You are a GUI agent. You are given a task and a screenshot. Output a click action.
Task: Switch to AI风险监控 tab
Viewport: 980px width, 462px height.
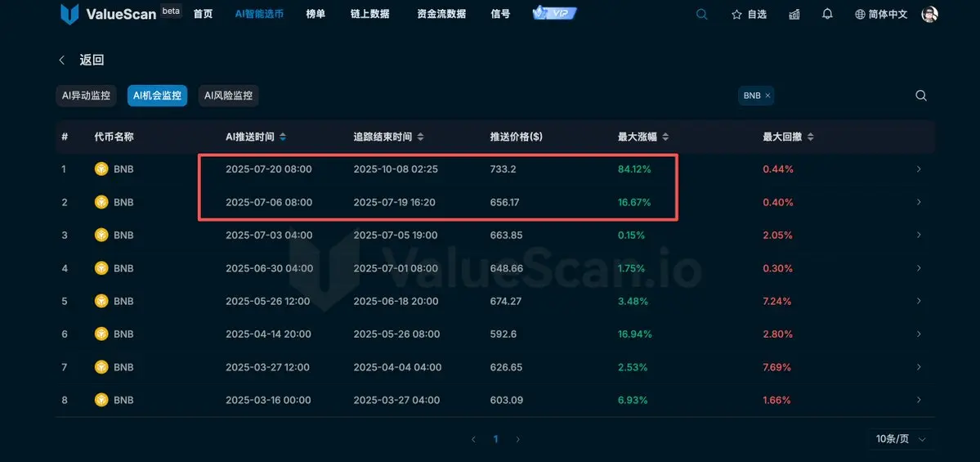pyautogui.click(x=229, y=96)
